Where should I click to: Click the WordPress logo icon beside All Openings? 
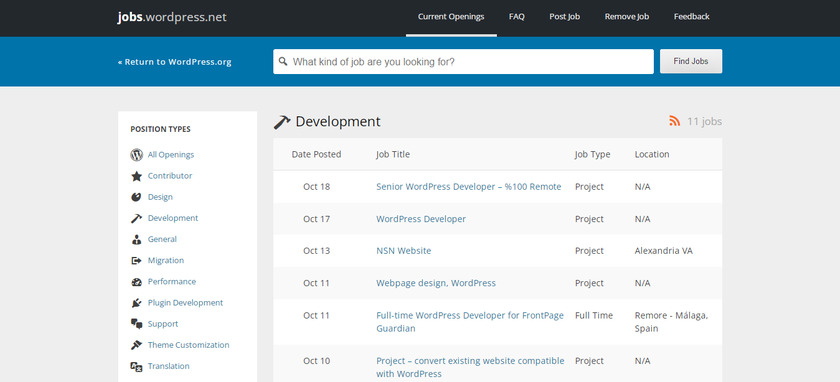pos(137,155)
